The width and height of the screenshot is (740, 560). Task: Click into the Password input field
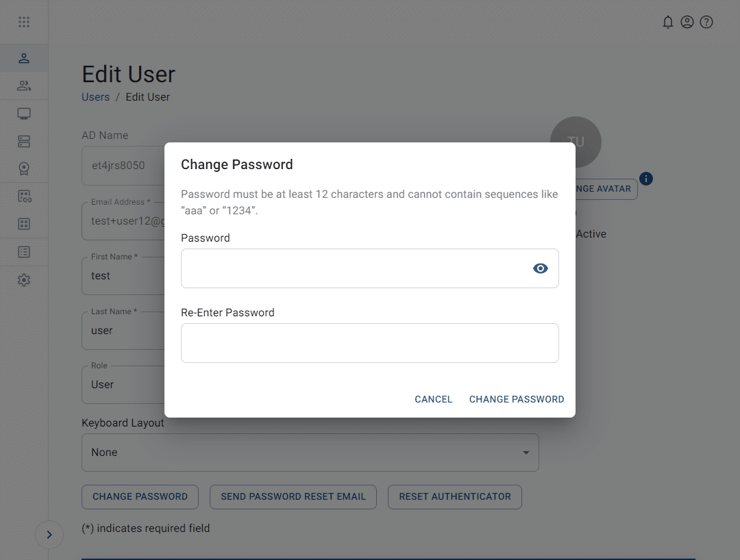(353, 268)
